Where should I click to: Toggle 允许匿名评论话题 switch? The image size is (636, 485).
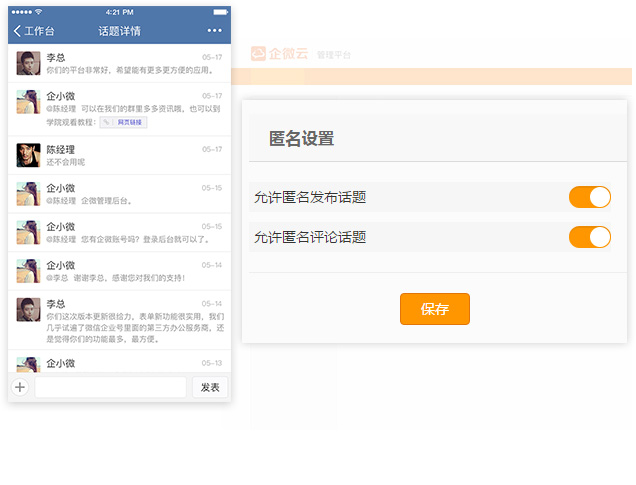[590, 237]
